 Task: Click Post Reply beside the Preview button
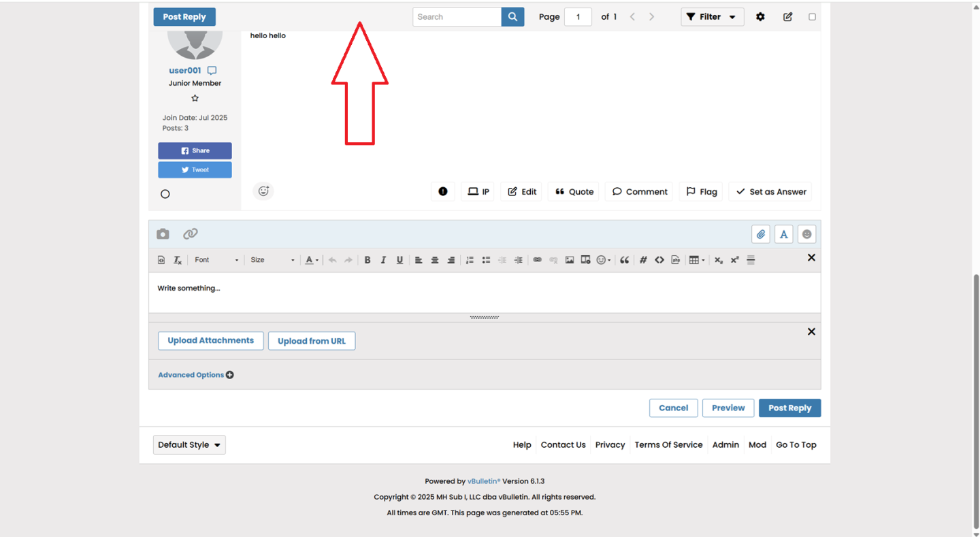coord(789,408)
